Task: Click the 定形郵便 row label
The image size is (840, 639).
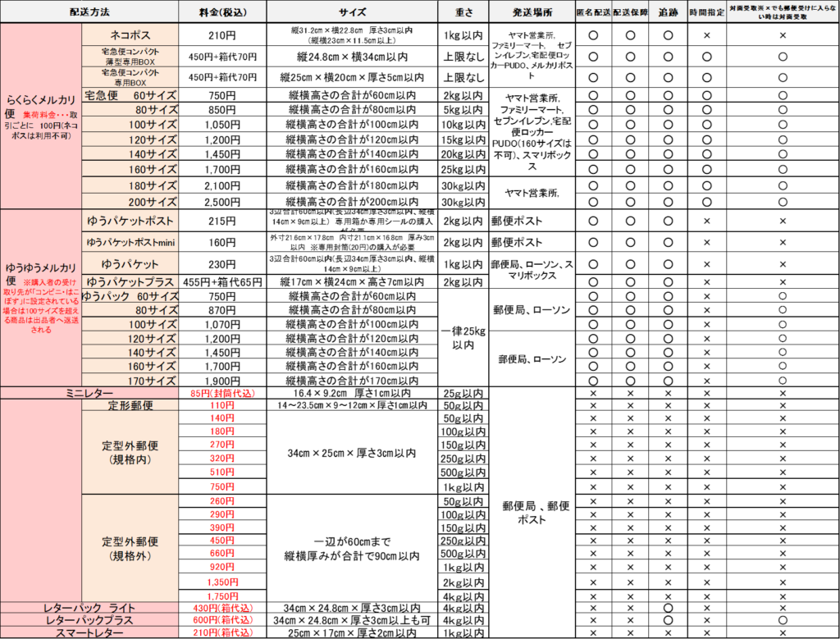Action: pos(130,405)
